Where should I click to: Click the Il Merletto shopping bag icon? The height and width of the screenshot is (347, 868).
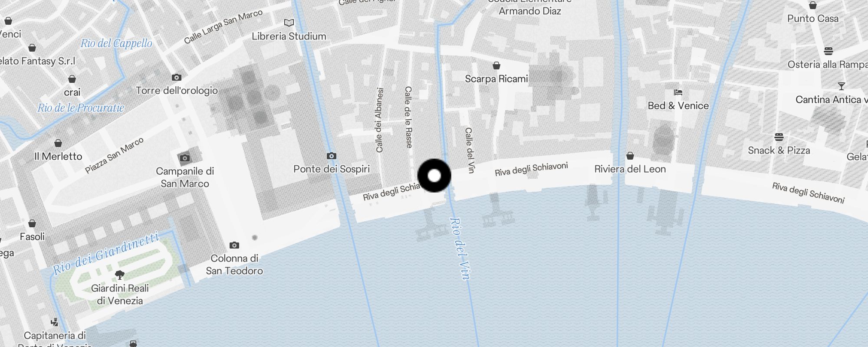coord(58,143)
